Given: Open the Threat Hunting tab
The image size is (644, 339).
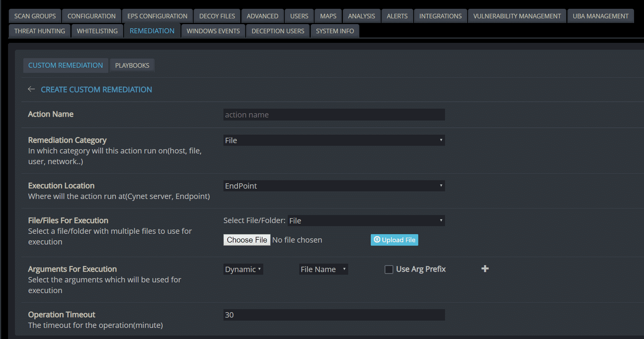Looking at the screenshot, I should 40,31.
